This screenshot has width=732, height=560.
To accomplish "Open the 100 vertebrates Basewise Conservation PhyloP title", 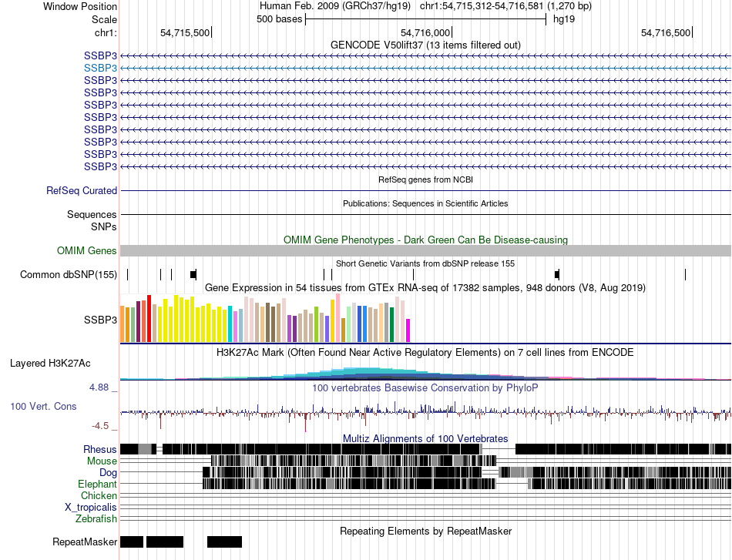I will 425,387.
